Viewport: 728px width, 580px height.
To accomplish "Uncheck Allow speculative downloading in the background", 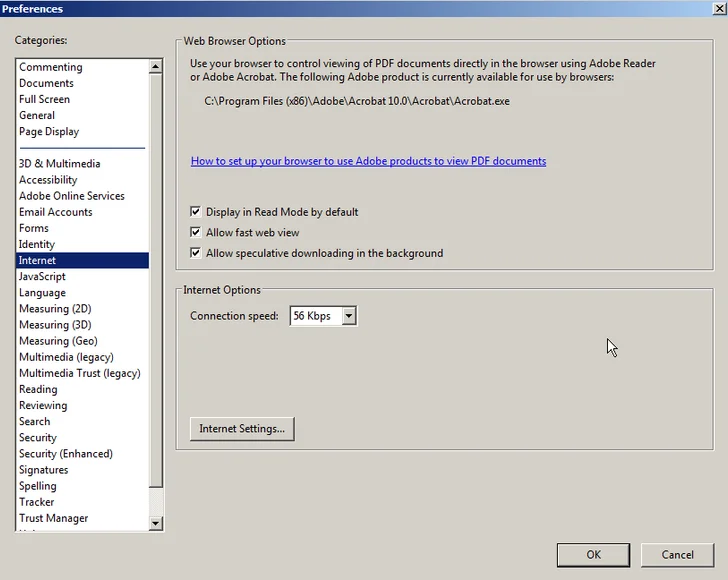I will coord(195,253).
